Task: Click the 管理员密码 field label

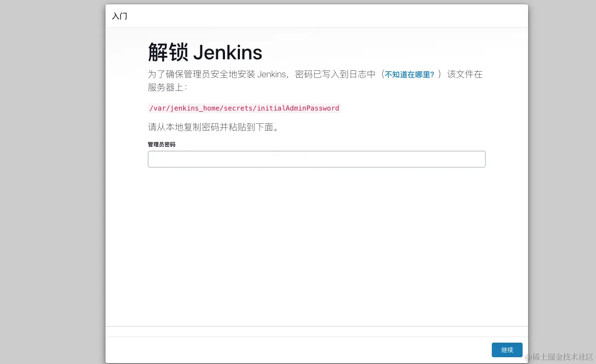Action: pyautogui.click(x=161, y=145)
